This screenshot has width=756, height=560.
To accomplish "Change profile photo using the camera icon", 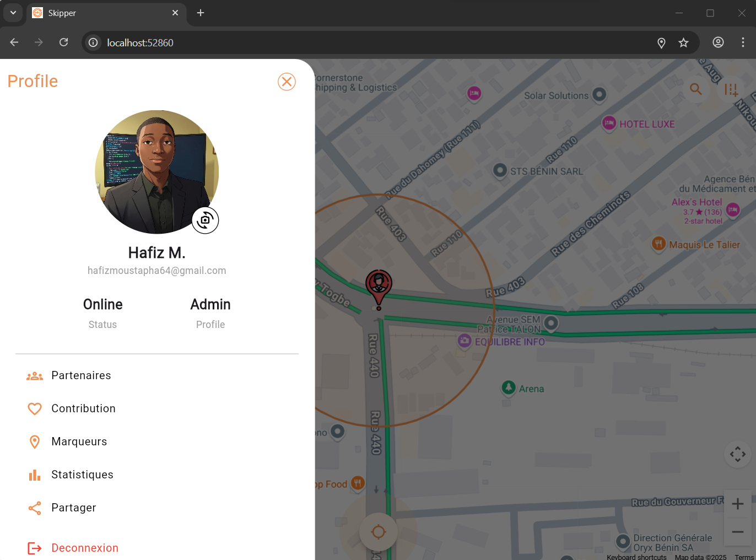I will coord(205,220).
